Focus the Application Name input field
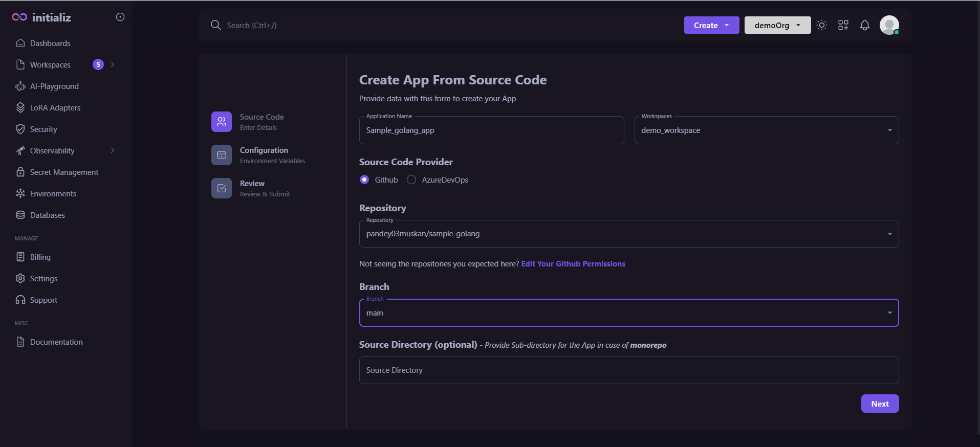 tap(492, 130)
